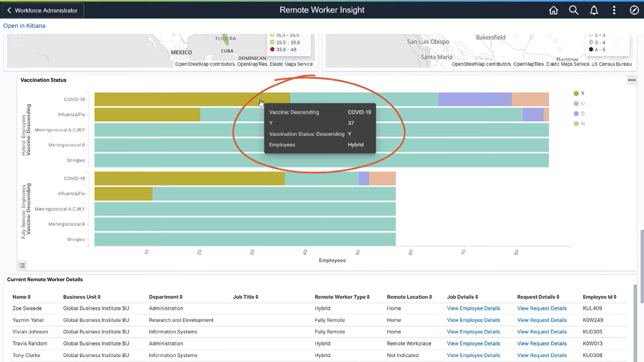Screen dimensions: 644x362
Task: View Employee Details for Zoe Sweede
Action: pyautogui.click(x=473, y=308)
